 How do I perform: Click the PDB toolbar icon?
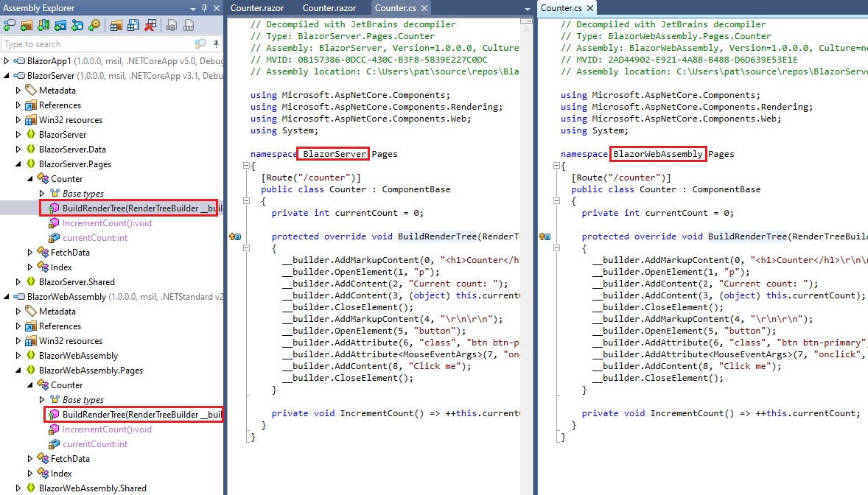(188, 24)
